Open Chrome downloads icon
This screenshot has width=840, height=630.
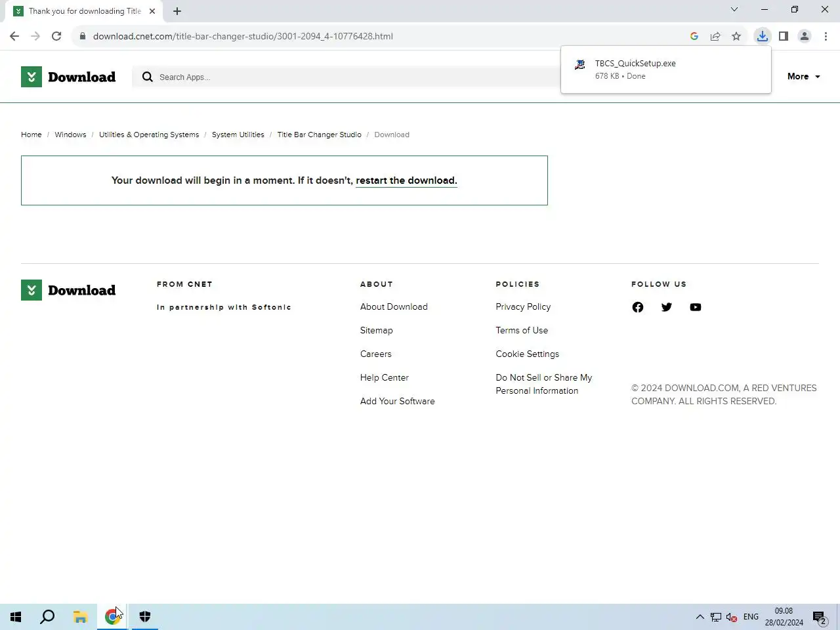coord(762,36)
